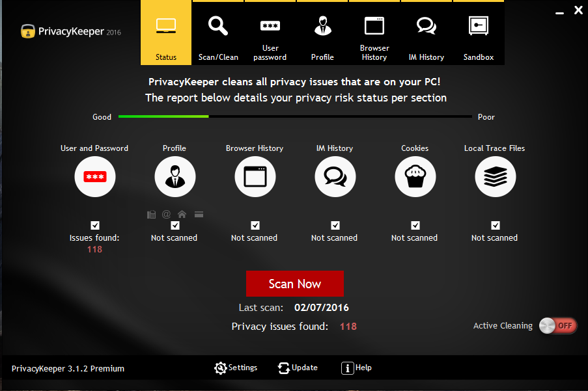Click the home address icon under Profile
The image size is (588, 391).
[182, 214]
